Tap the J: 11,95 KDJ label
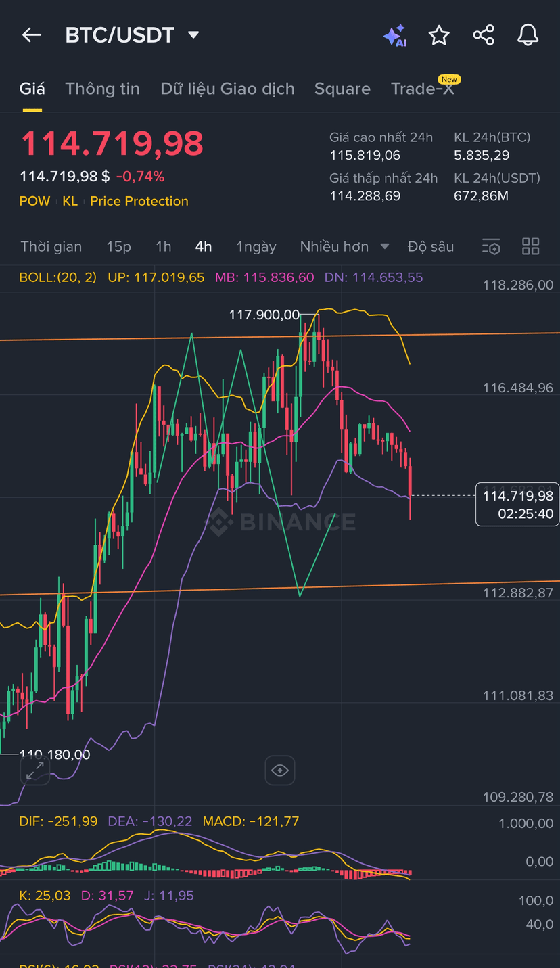Screen dimensions: 560x968 (169, 896)
